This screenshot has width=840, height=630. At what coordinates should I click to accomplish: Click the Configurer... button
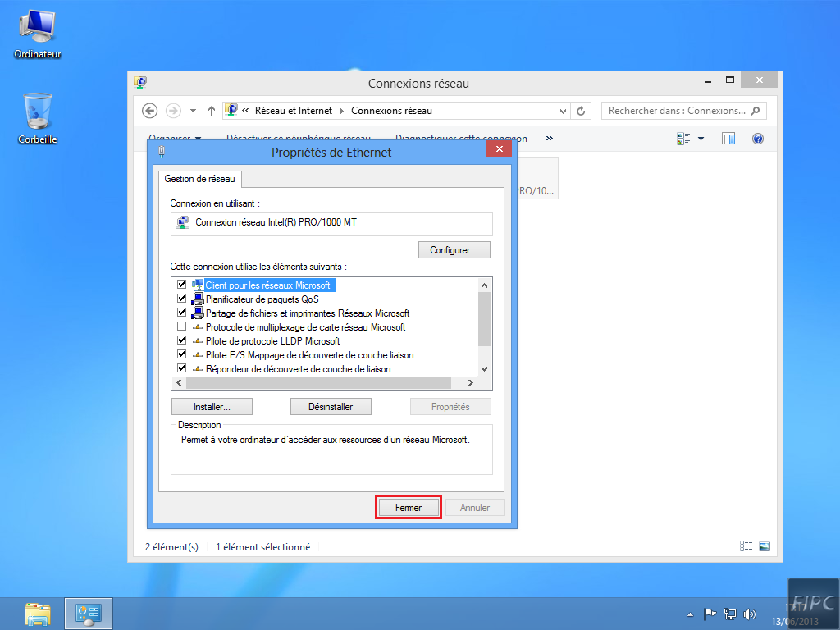tap(454, 249)
